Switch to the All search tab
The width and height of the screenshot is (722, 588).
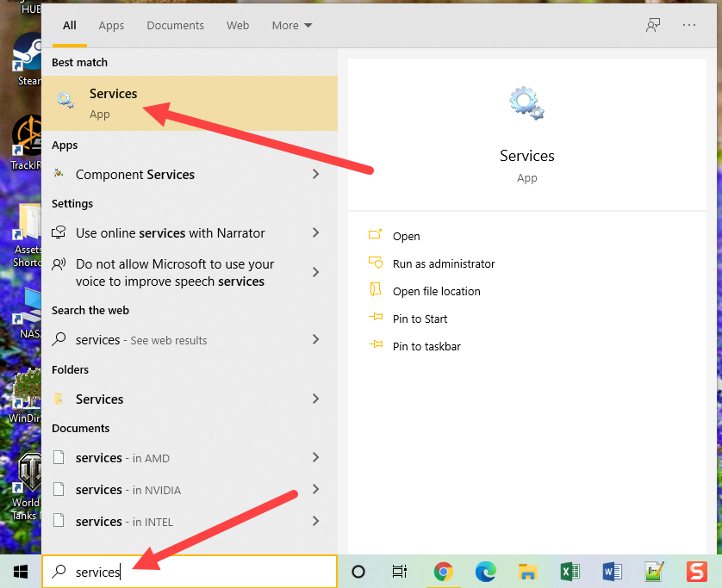(70, 25)
